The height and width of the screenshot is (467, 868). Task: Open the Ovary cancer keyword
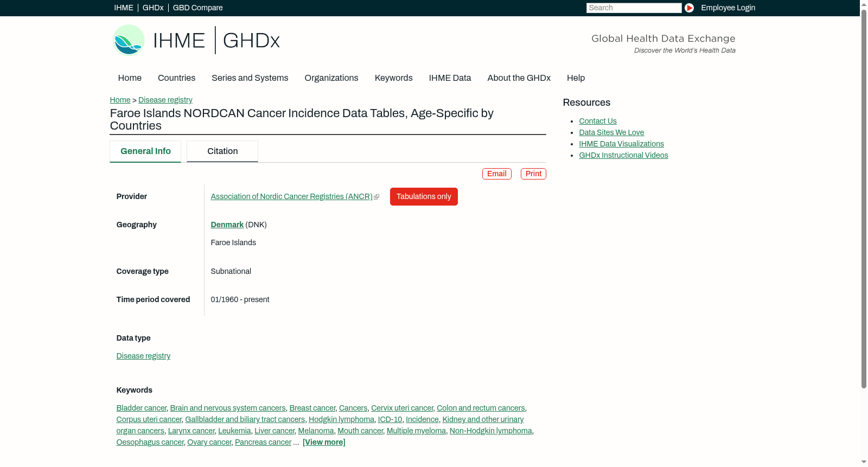pos(209,442)
